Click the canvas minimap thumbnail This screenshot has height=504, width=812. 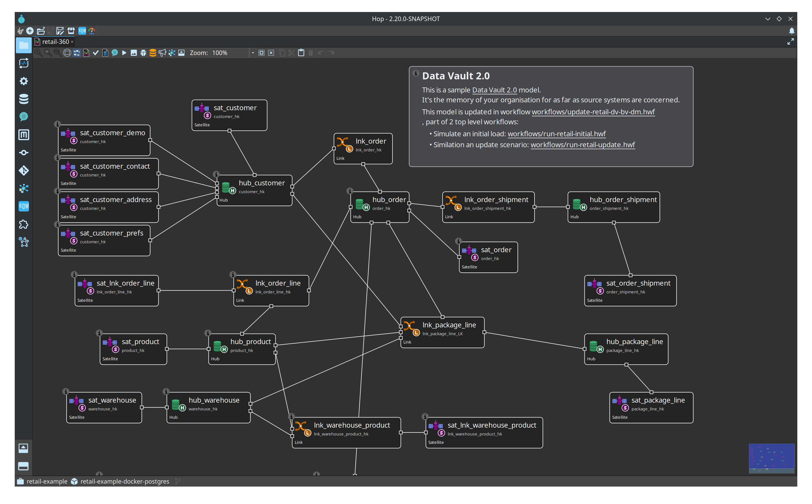coord(772,458)
